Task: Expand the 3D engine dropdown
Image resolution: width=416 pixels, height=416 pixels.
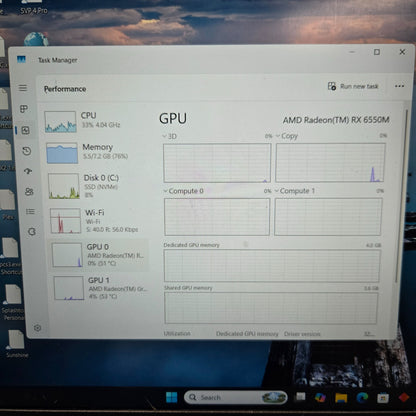Action: tap(170, 136)
